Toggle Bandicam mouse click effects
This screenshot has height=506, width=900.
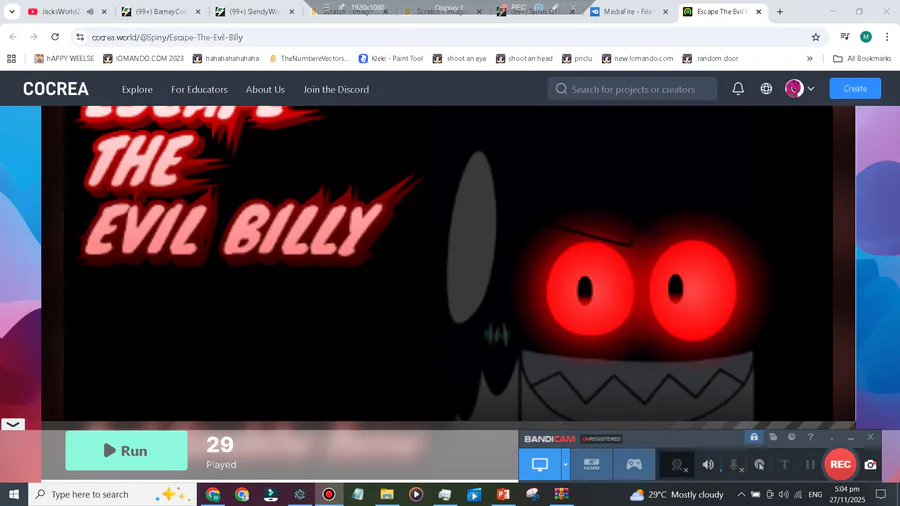pos(759,465)
